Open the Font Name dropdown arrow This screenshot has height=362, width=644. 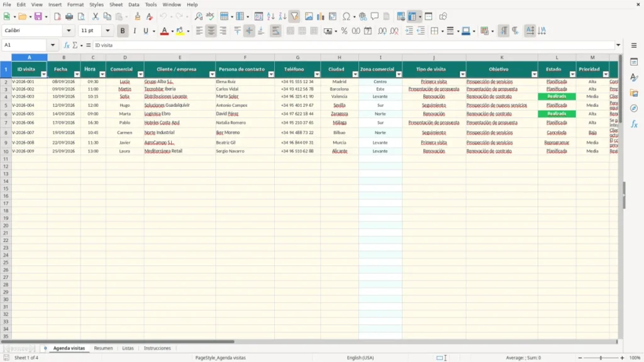pyautogui.click(x=69, y=31)
